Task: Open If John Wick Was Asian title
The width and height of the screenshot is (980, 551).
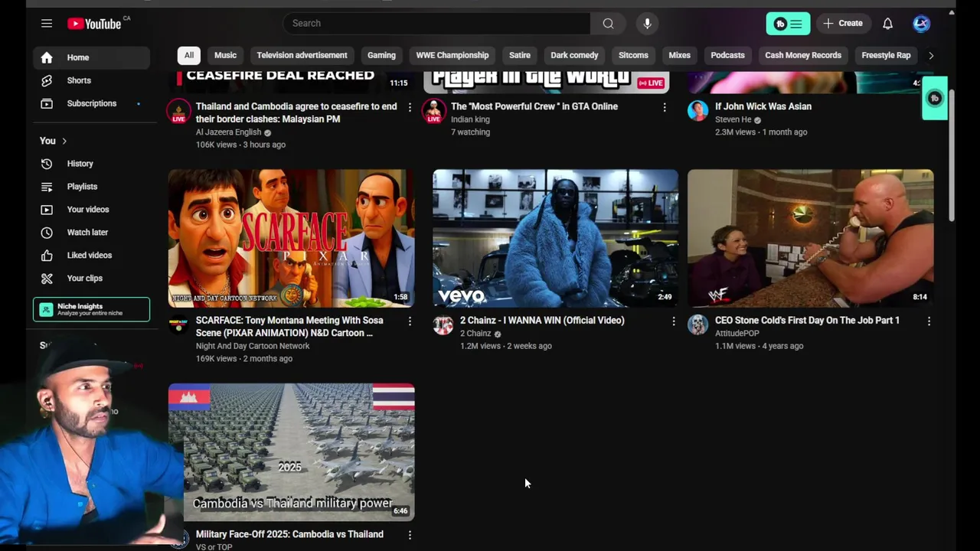Action: (763, 107)
